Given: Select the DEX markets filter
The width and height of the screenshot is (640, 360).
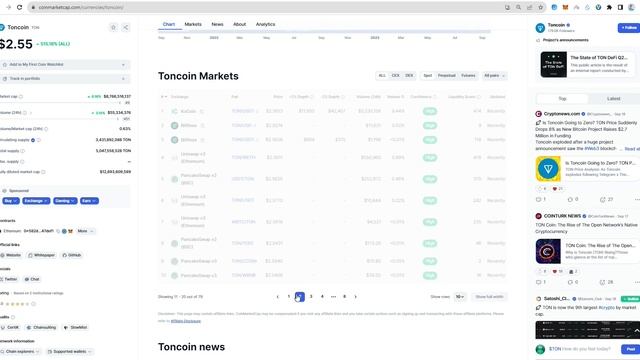Looking at the screenshot, I should tap(409, 76).
